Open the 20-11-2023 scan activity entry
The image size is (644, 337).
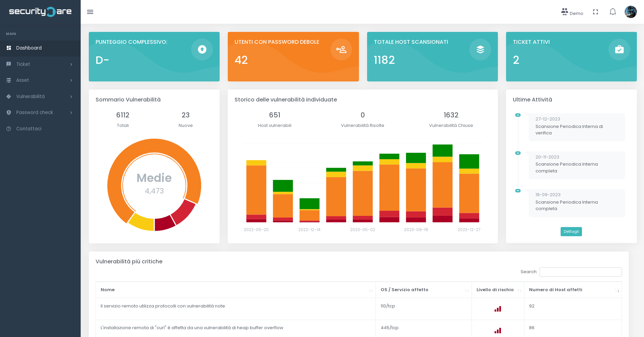[x=577, y=165]
